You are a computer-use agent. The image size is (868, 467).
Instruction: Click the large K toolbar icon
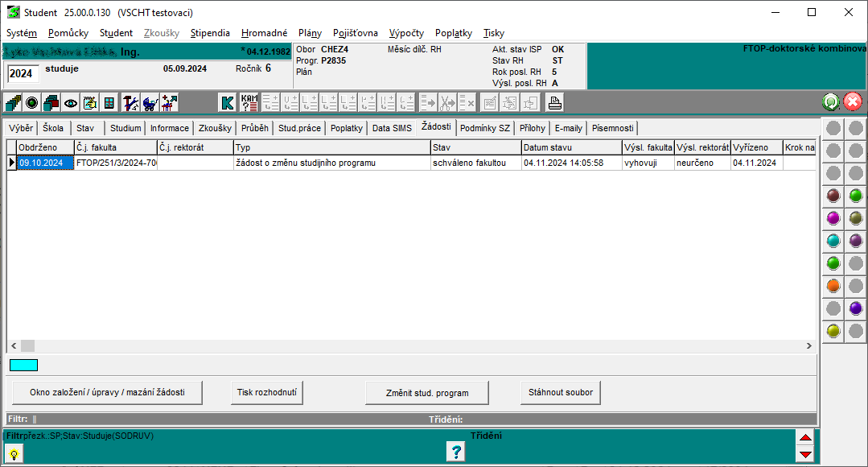228,102
